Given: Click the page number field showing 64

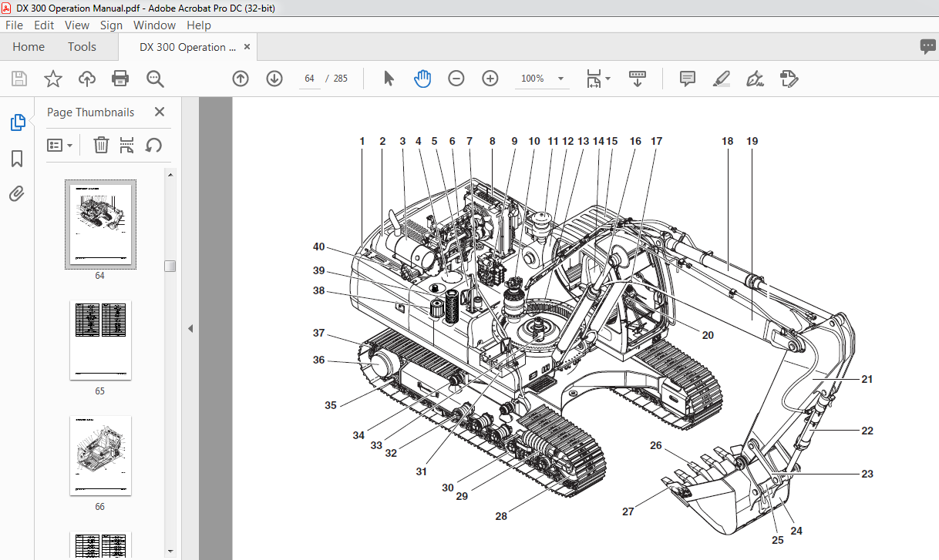Looking at the screenshot, I should click(x=310, y=79).
